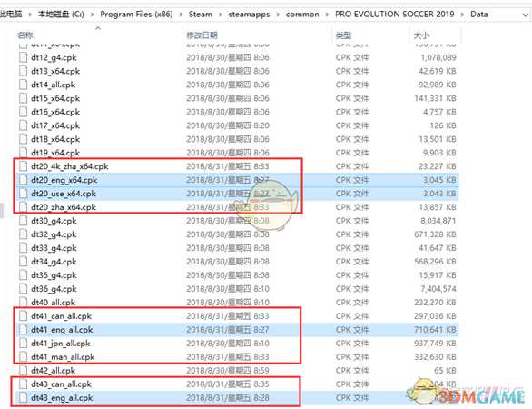The width and height of the screenshot is (532, 409).
Task: Select the dt41_can_all.cpk file icon
Action: pyautogui.click(x=23, y=316)
